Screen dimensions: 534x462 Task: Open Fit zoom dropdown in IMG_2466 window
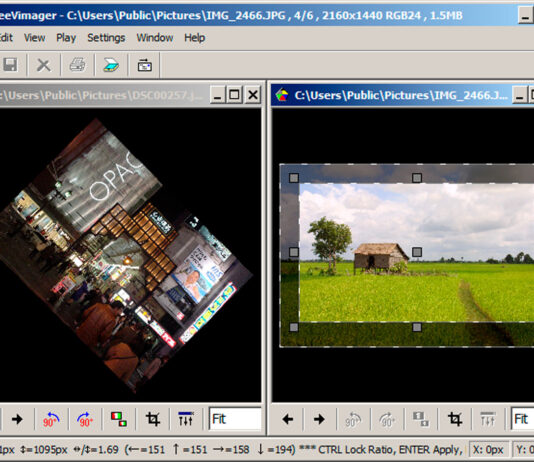tap(522, 419)
